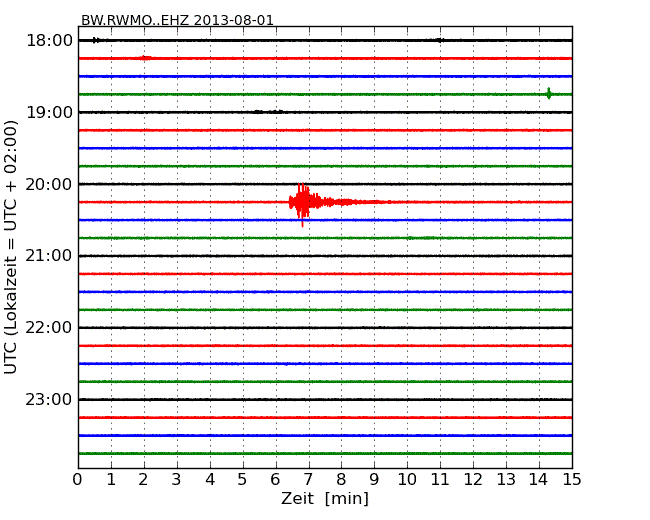Click the 21:00 y-axis time label
Viewport: 650px width, 520px height.
tap(49, 256)
